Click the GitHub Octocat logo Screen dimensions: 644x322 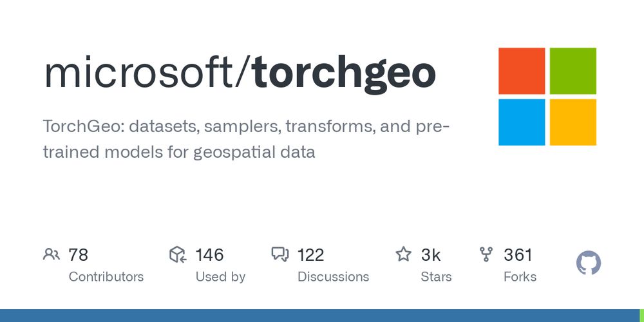pos(589,263)
